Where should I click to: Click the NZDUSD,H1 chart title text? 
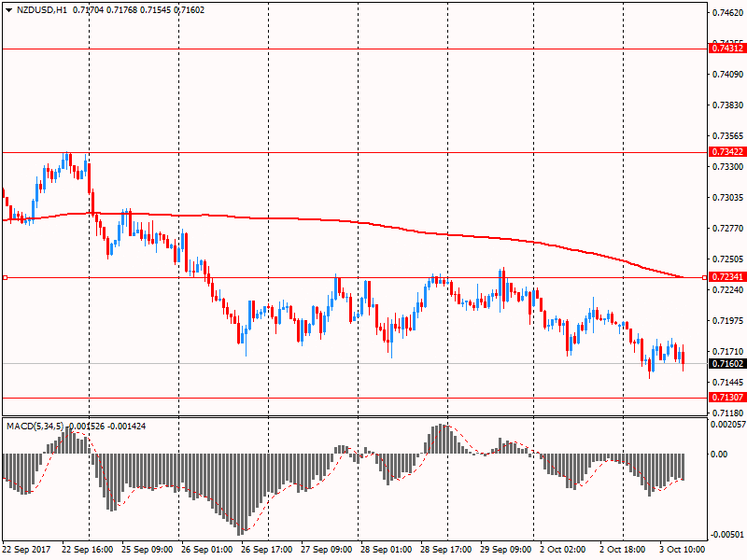click(42, 10)
